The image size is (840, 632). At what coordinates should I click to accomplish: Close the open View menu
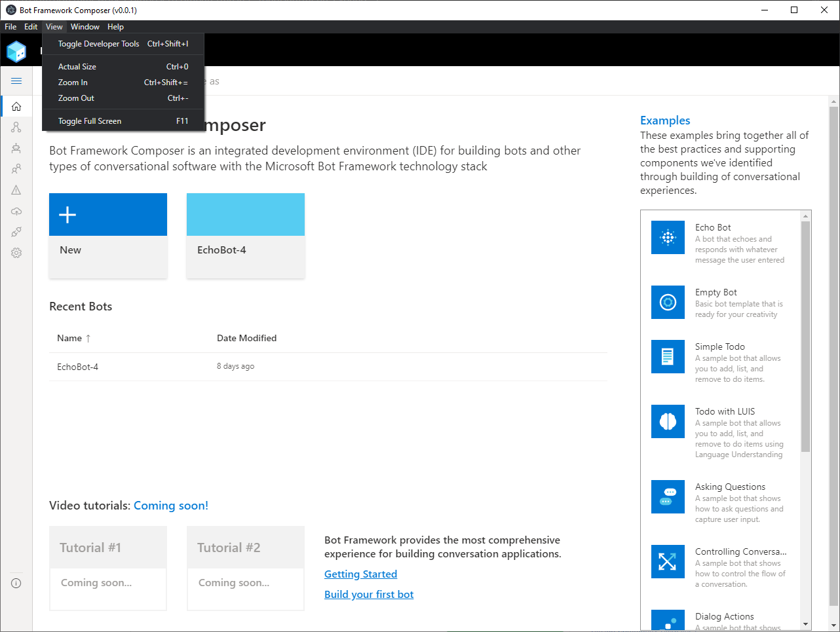(x=54, y=27)
